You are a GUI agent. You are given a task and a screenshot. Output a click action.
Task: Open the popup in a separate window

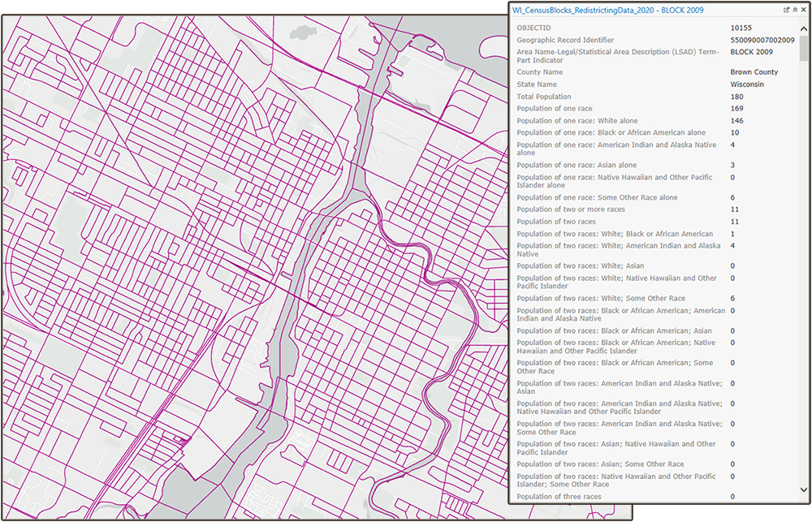click(787, 9)
